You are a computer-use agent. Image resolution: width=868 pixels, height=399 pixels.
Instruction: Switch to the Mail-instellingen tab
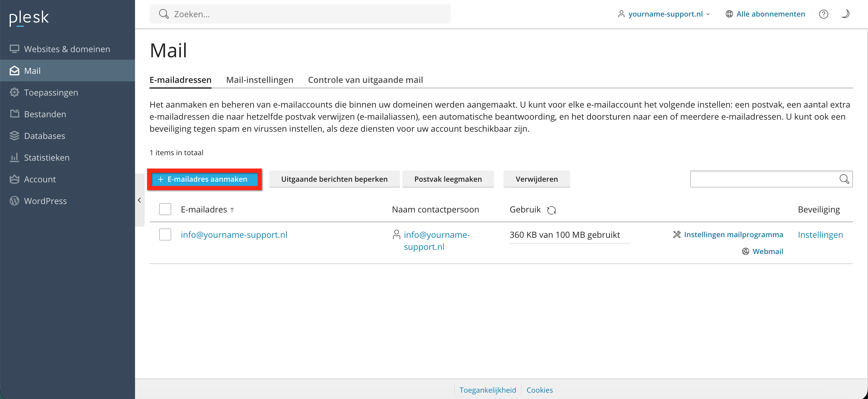pos(259,80)
